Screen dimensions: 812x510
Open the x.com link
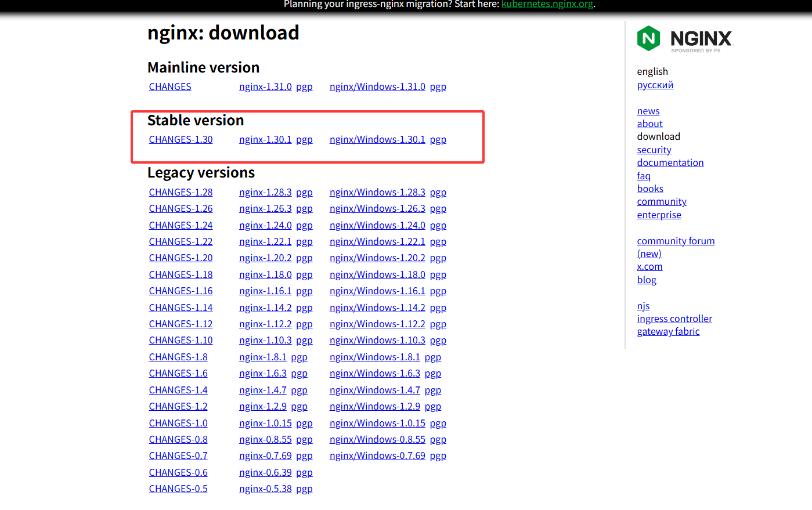[649, 266]
